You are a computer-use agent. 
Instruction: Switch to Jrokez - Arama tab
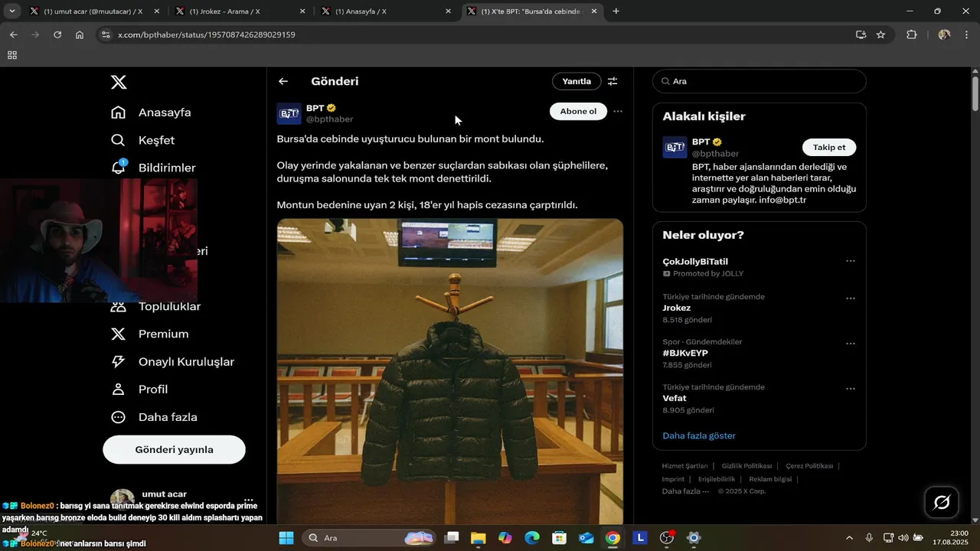[x=237, y=11]
